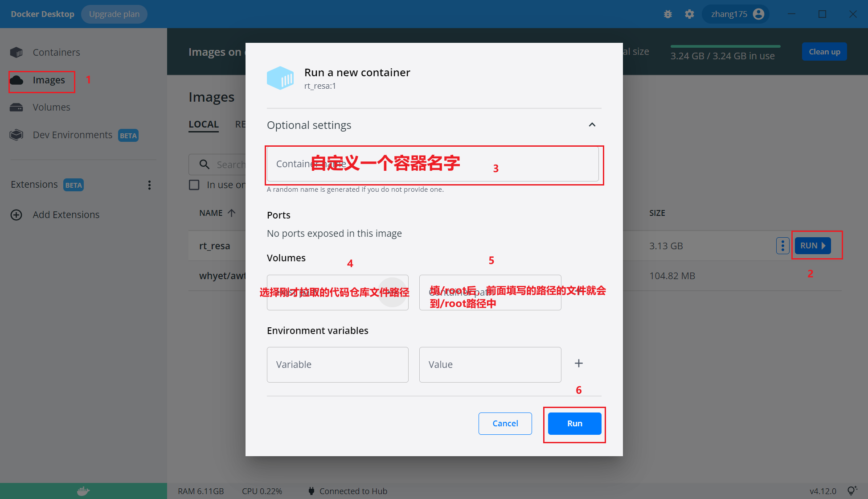Click the disk usage progress bar
868x499 pixels.
[x=725, y=46]
